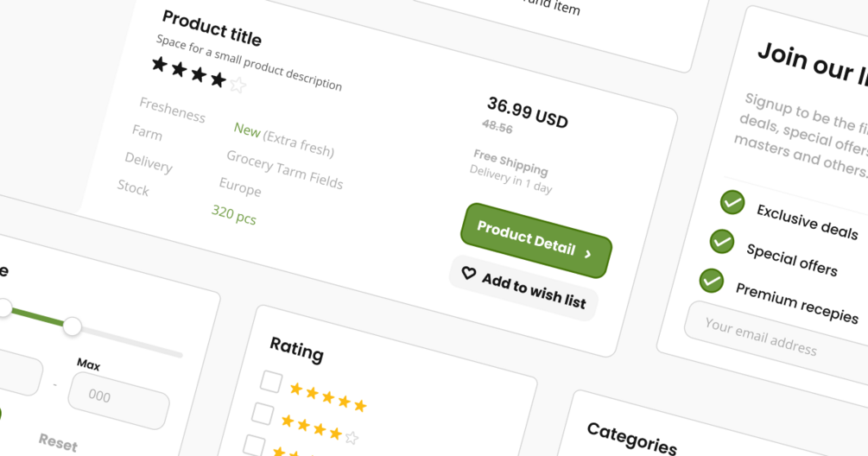Click the "Add to wish list" text
The width and height of the screenshot is (868, 456).
(534, 291)
